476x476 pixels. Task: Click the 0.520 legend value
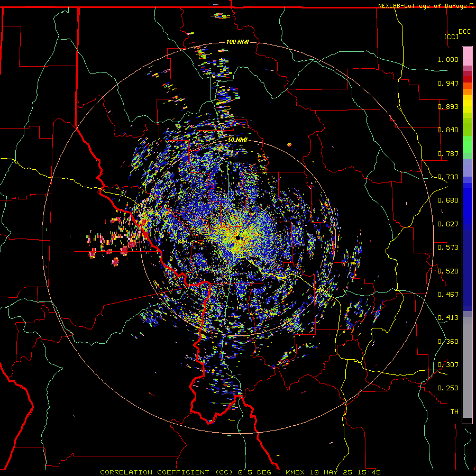448,271
